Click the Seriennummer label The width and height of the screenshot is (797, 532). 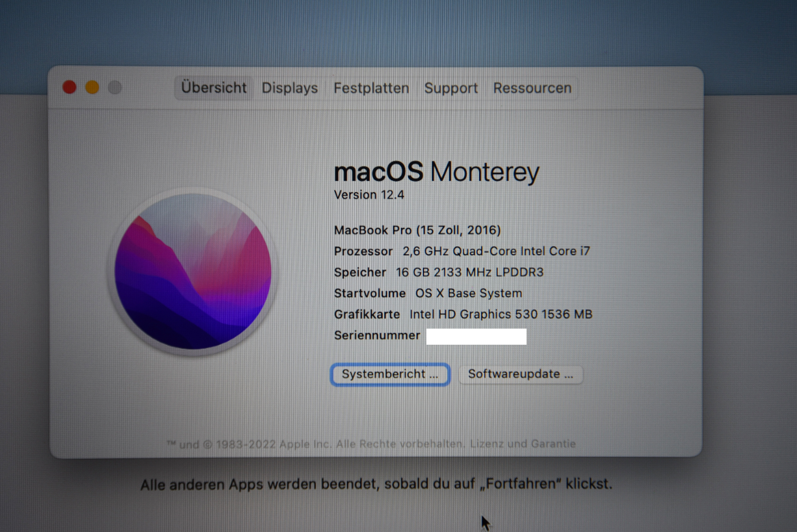click(x=377, y=335)
